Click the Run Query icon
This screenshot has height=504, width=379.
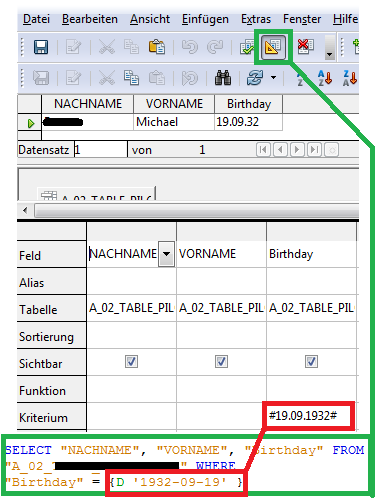point(248,47)
